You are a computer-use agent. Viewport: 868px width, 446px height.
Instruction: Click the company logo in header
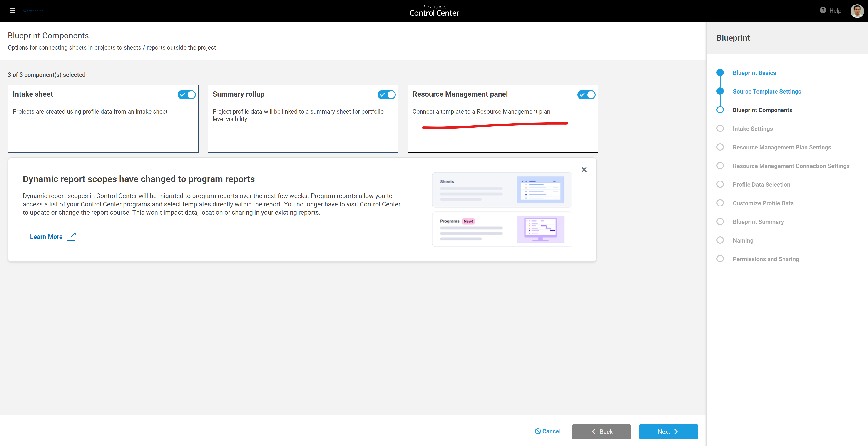[x=33, y=11]
